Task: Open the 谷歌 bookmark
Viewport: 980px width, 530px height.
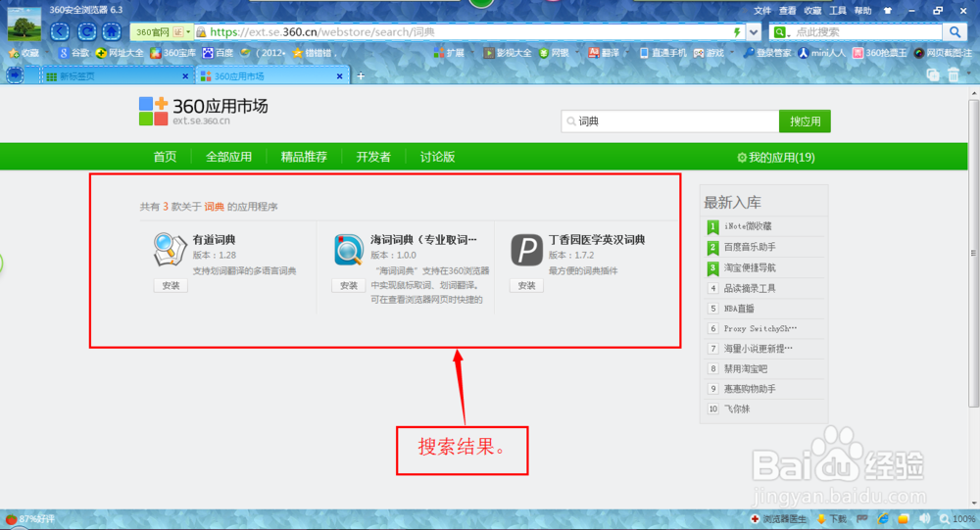Action: point(73,53)
